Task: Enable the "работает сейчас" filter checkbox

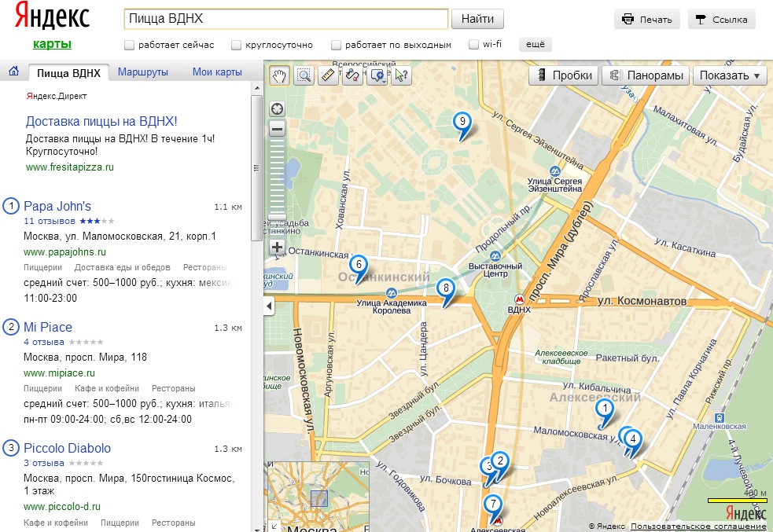Action: 130,45
